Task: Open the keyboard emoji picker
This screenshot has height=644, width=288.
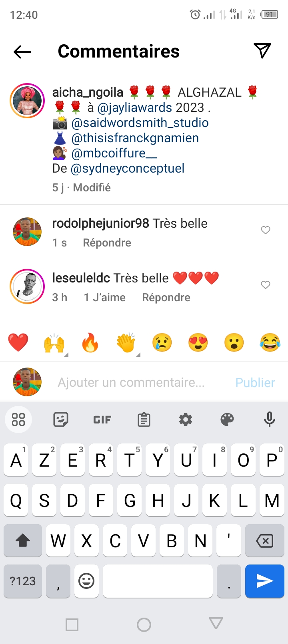Action: [x=86, y=581]
